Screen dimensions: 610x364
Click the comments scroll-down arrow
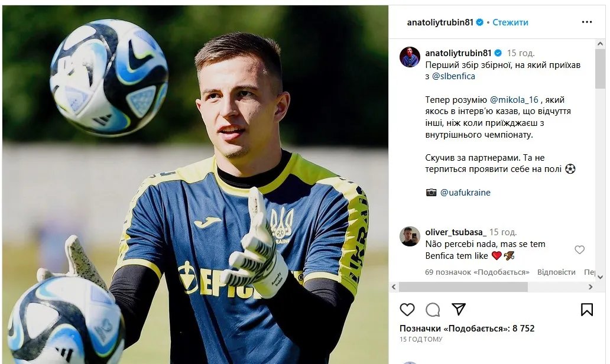600,277
